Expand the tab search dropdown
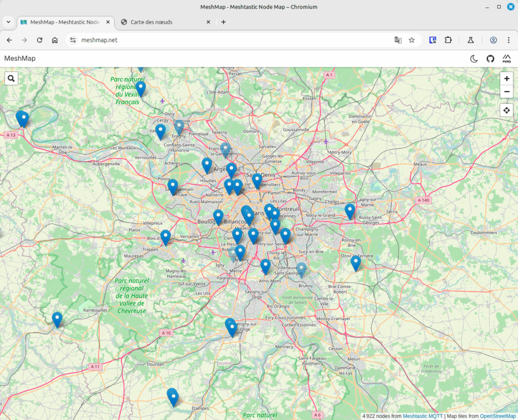 click(8, 22)
